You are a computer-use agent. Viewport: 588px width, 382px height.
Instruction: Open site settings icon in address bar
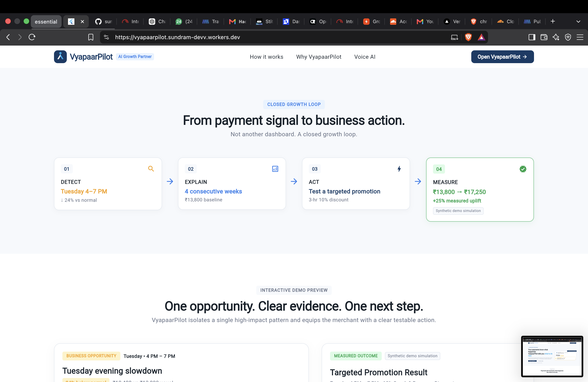106,37
